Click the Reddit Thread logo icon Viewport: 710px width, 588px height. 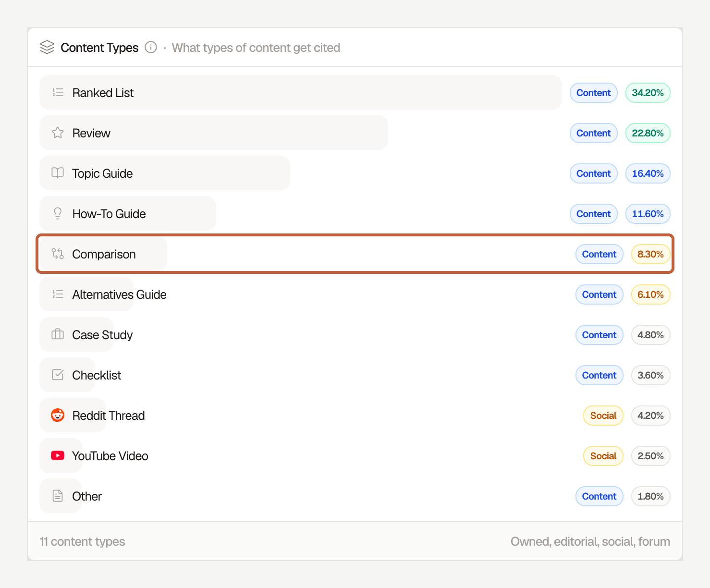click(x=58, y=415)
